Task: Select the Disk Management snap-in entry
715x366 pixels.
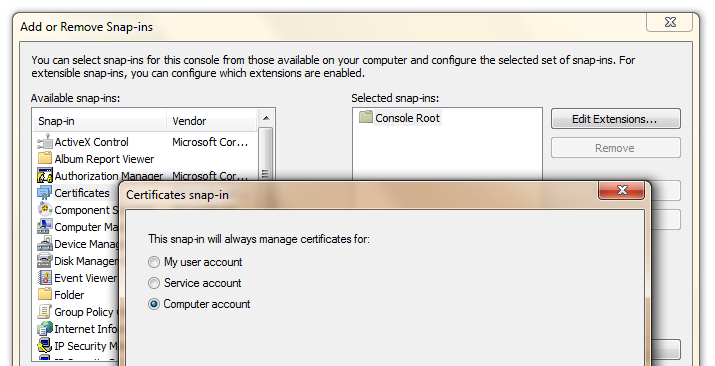Action: click(x=78, y=261)
